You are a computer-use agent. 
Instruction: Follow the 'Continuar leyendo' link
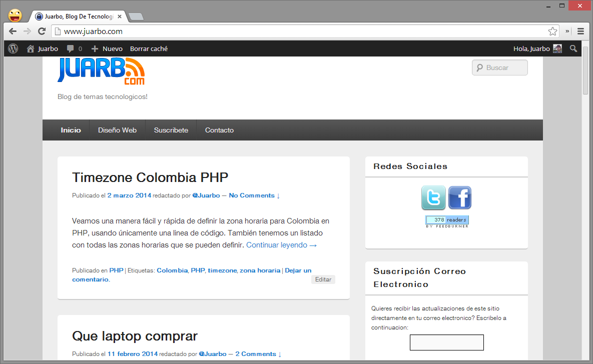click(281, 245)
